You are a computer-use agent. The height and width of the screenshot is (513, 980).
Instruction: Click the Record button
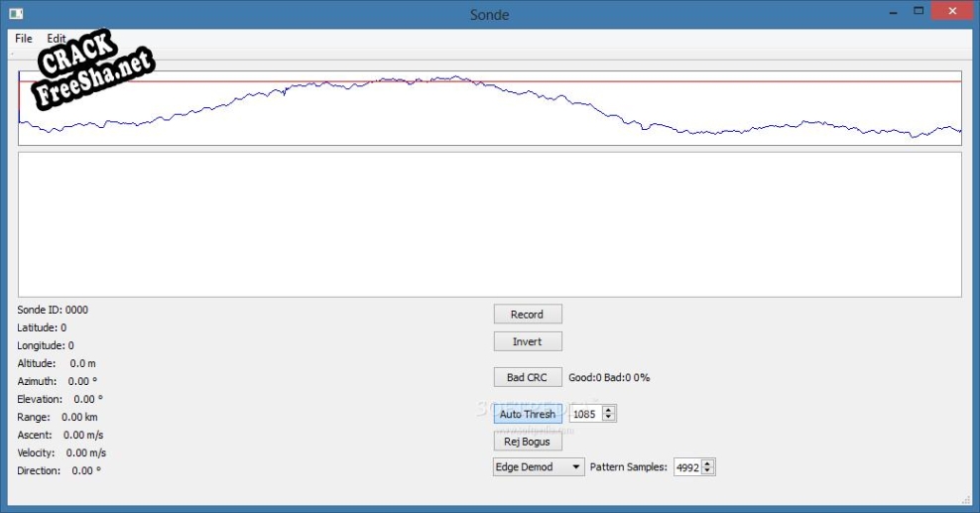[x=527, y=315]
